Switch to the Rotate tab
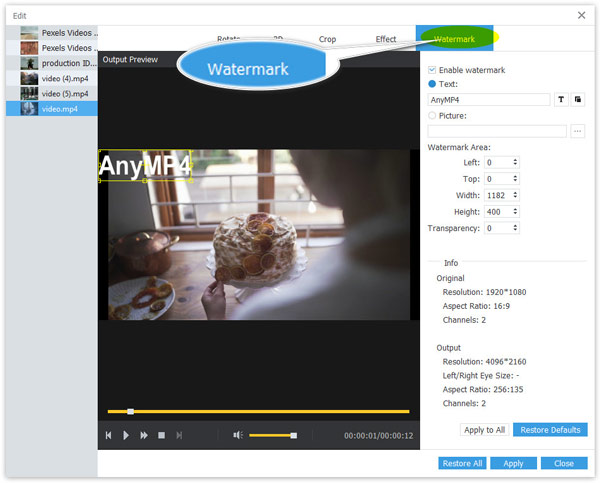Image resolution: width=600 pixels, height=483 pixels. click(228, 39)
